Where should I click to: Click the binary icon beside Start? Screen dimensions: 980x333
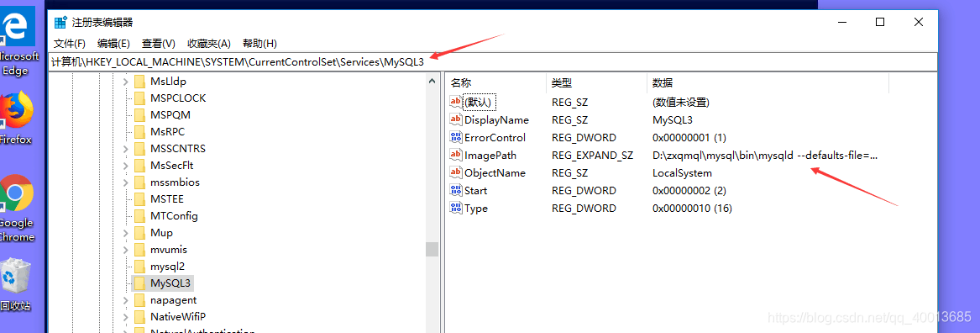point(456,190)
